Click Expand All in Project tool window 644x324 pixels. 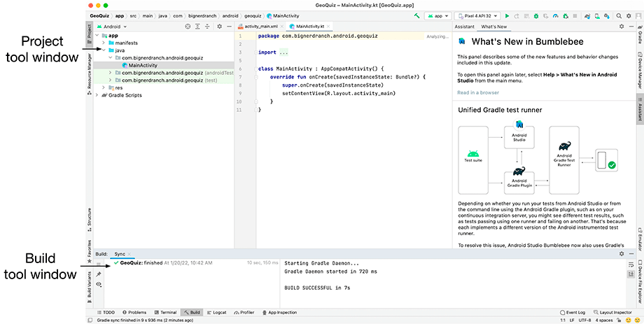click(x=197, y=27)
